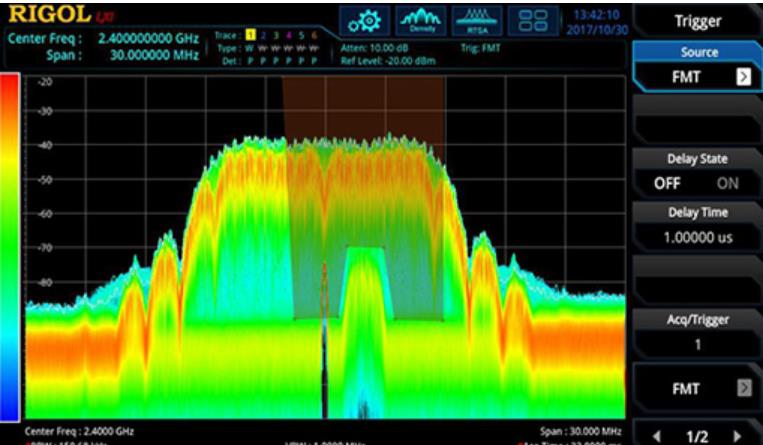
Task: Go to next menu page arrow
Action: pyautogui.click(x=737, y=436)
